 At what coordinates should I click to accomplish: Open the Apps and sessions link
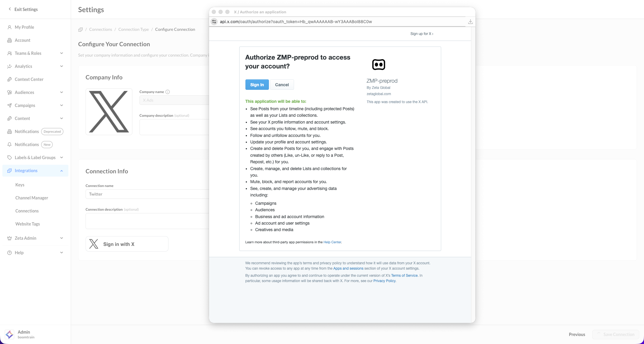point(348,268)
